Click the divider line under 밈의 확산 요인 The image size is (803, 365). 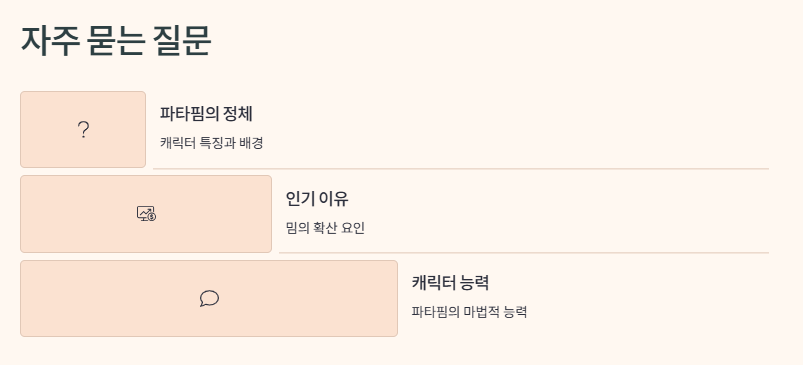coord(524,253)
